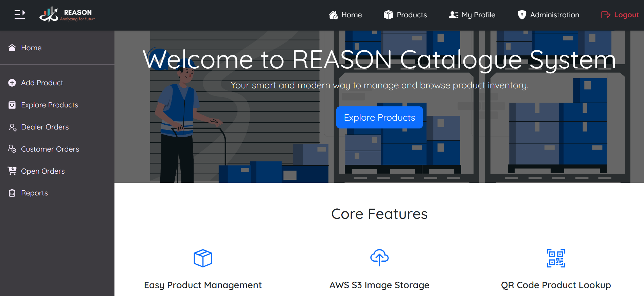Click the Reports clipboard icon

12,193
